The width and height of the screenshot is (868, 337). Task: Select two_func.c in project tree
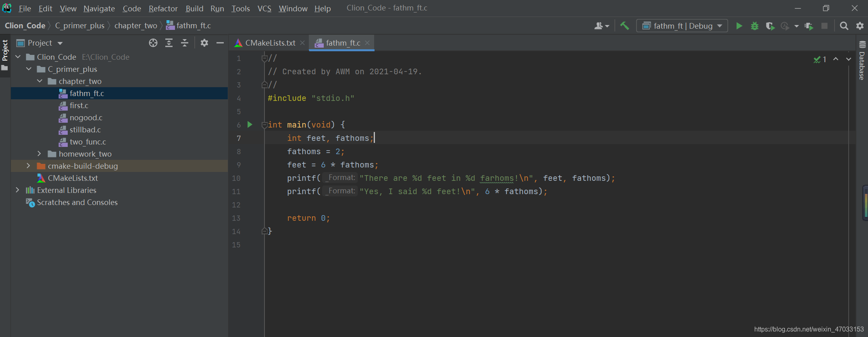88,142
